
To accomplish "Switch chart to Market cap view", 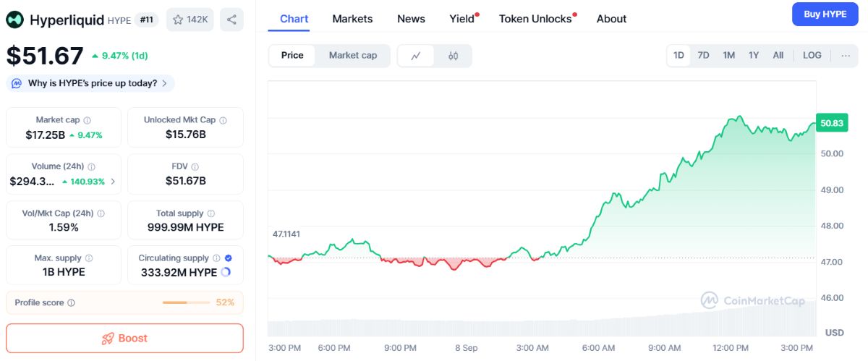I will (353, 56).
